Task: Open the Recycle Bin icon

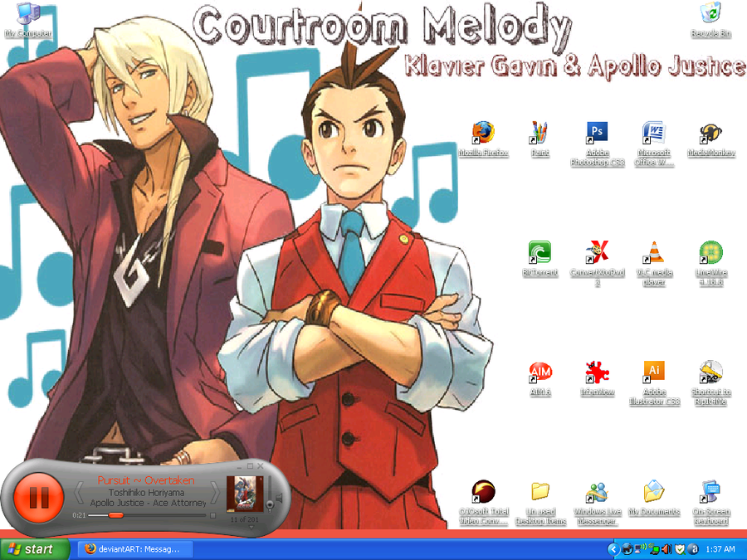Action: coord(710,20)
